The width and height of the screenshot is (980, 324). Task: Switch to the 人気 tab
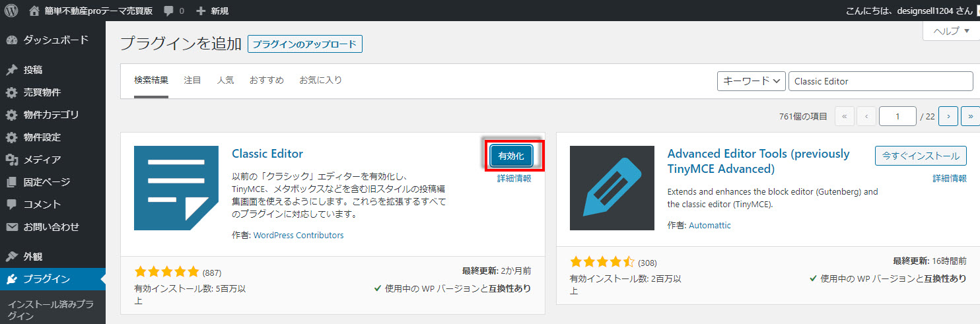pos(225,81)
